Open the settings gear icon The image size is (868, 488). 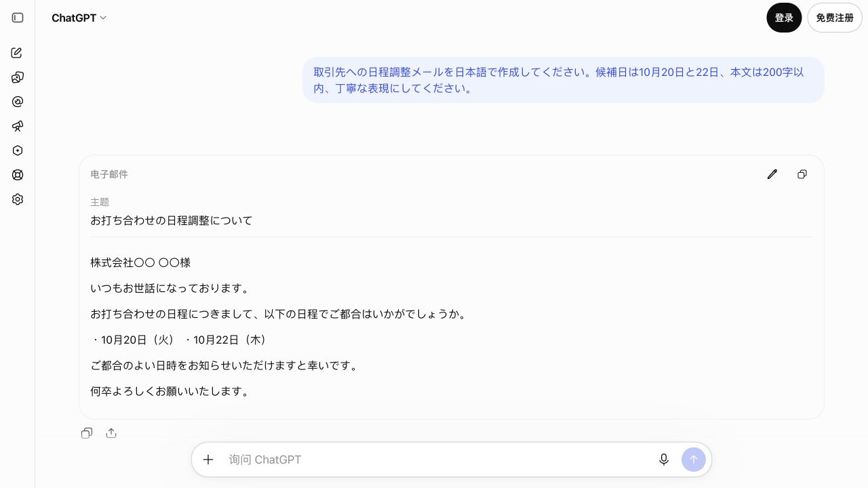tap(18, 199)
